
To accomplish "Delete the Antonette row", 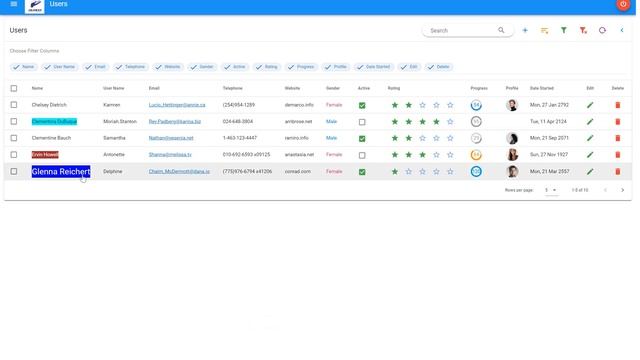I will click(x=618, y=155).
